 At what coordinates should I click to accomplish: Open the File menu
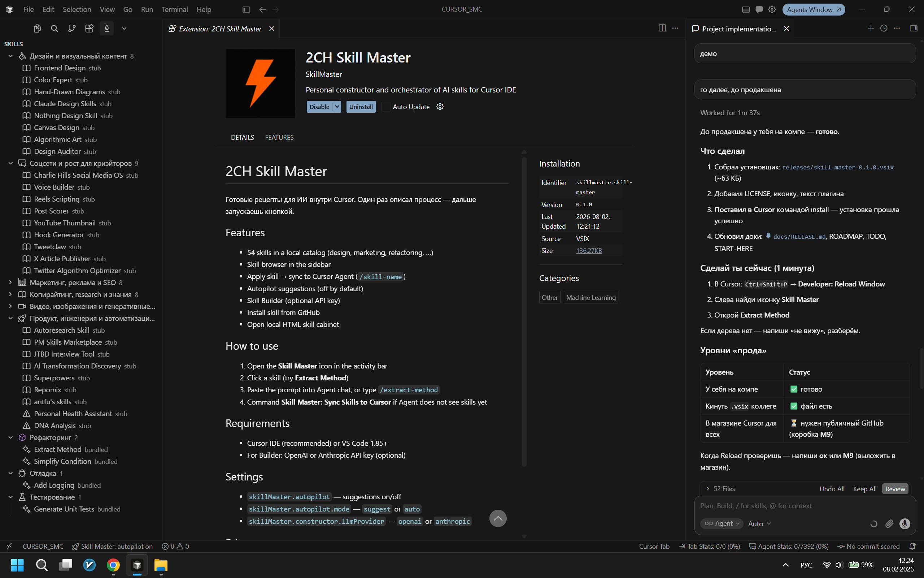[28, 9]
